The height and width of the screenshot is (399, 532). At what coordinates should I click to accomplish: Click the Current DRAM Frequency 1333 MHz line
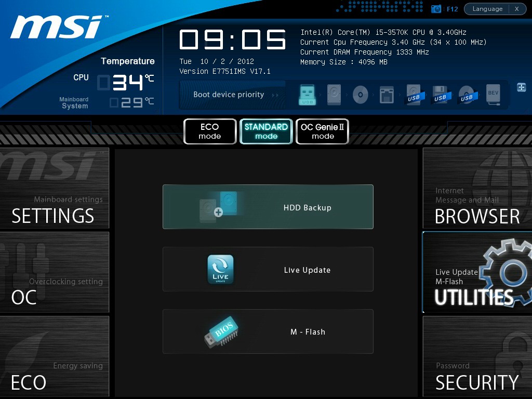click(x=365, y=52)
